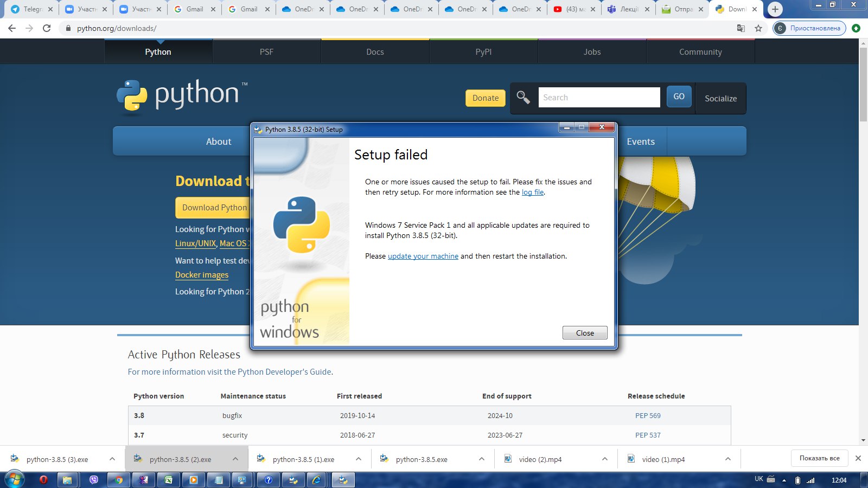
Task: Expand options for python-3.8.5 (1).exe download
Action: 359,459
